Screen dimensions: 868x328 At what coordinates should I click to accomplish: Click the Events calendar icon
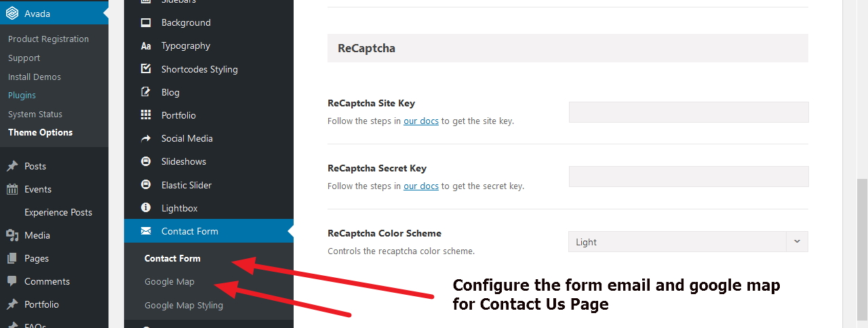pyautogui.click(x=12, y=189)
